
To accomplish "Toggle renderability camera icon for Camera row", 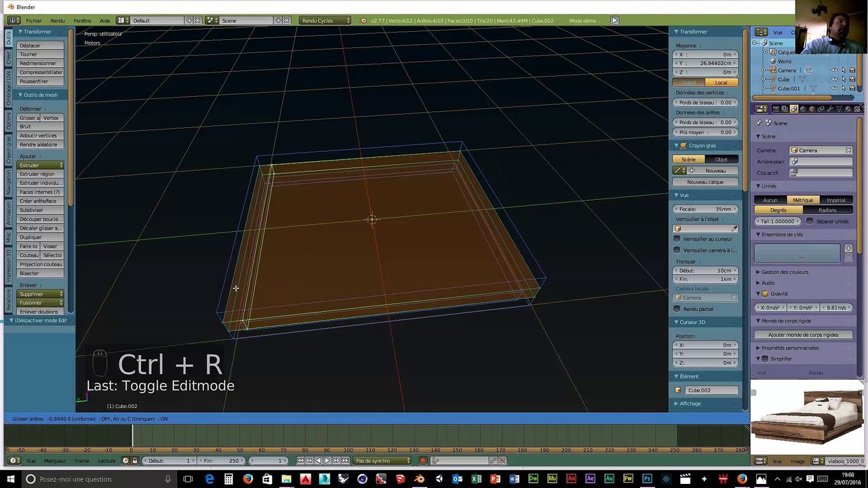I will (x=852, y=70).
